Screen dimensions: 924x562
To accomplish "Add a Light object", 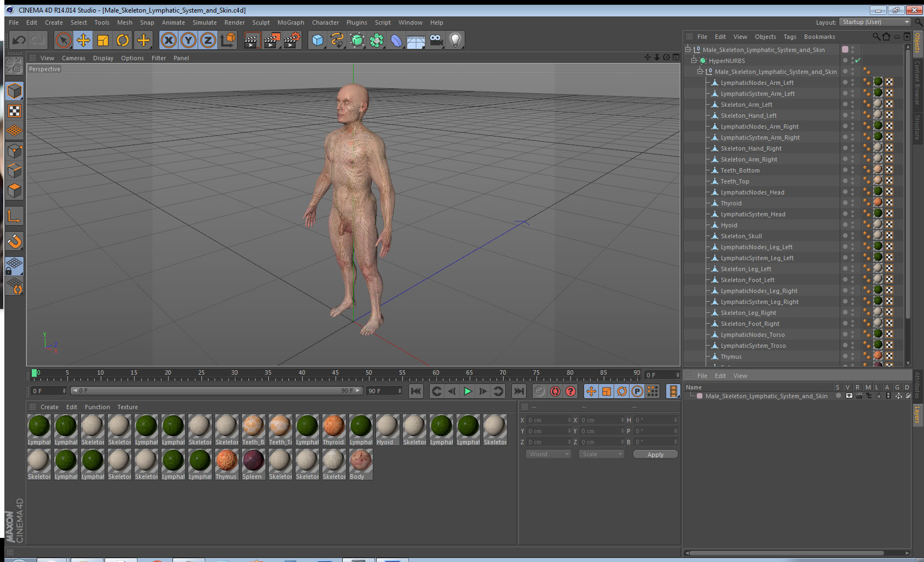I will click(x=455, y=40).
